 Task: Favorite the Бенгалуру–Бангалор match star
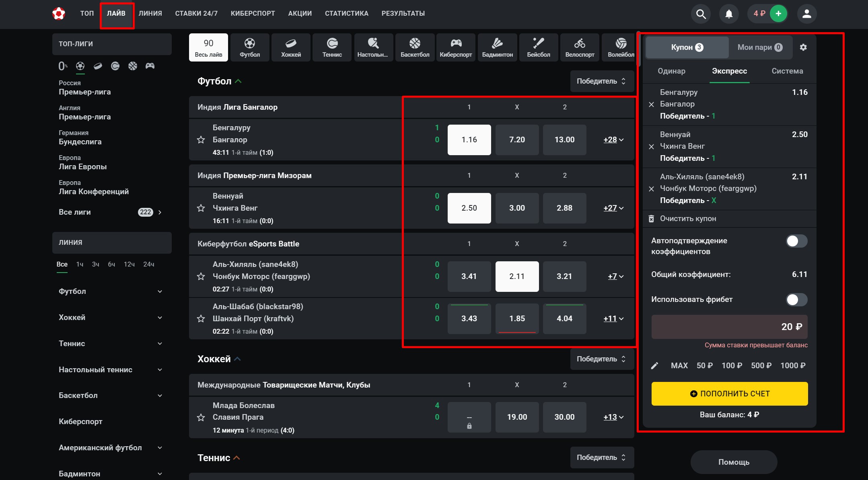[x=201, y=140]
